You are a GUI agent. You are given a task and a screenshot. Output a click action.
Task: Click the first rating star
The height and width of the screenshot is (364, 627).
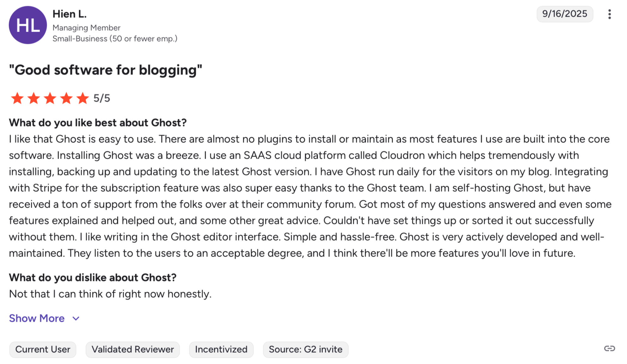click(x=17, y=98)
